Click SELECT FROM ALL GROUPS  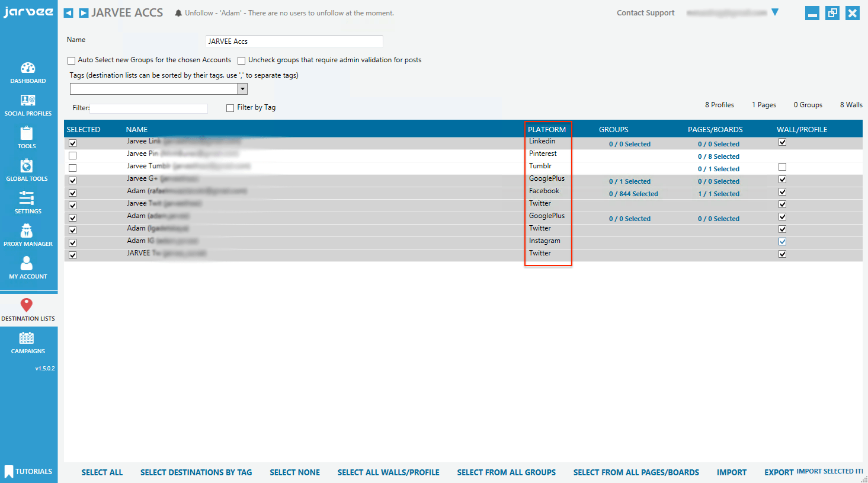click(507, 472)
